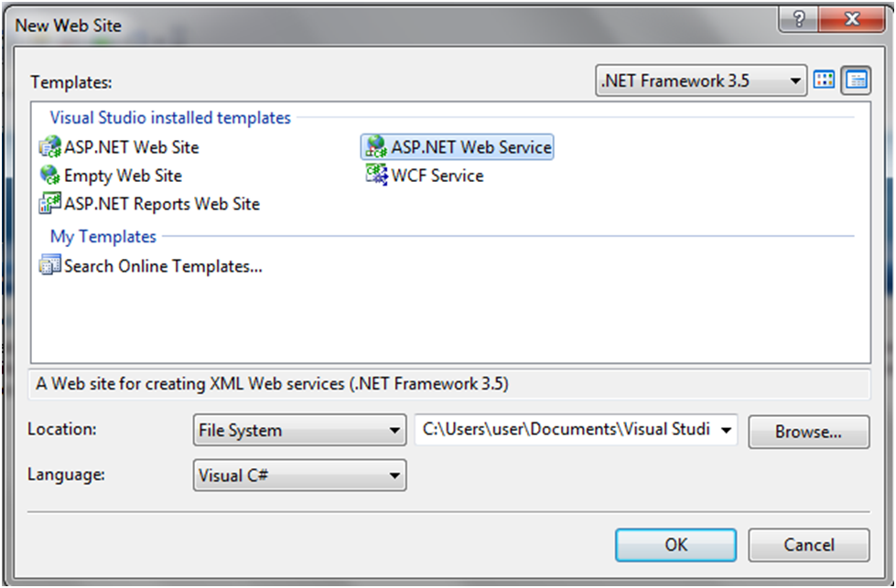Open the Visual C# language dropdown
The height and width of the screenshot is (588, 896).
coord(299,476)
